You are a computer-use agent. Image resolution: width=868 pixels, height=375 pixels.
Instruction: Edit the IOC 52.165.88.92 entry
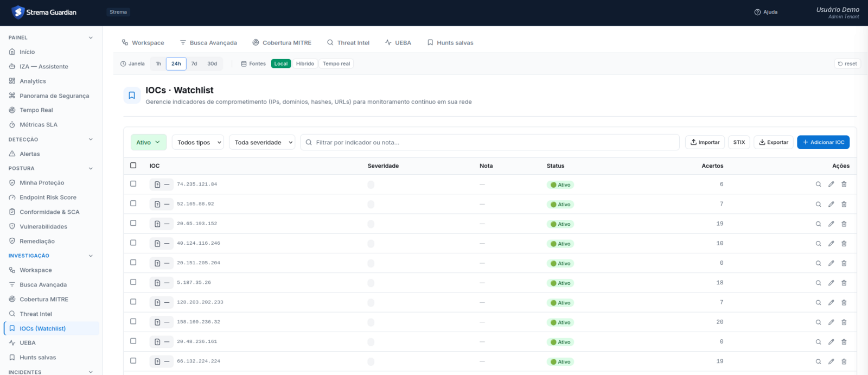coord(831,204)
